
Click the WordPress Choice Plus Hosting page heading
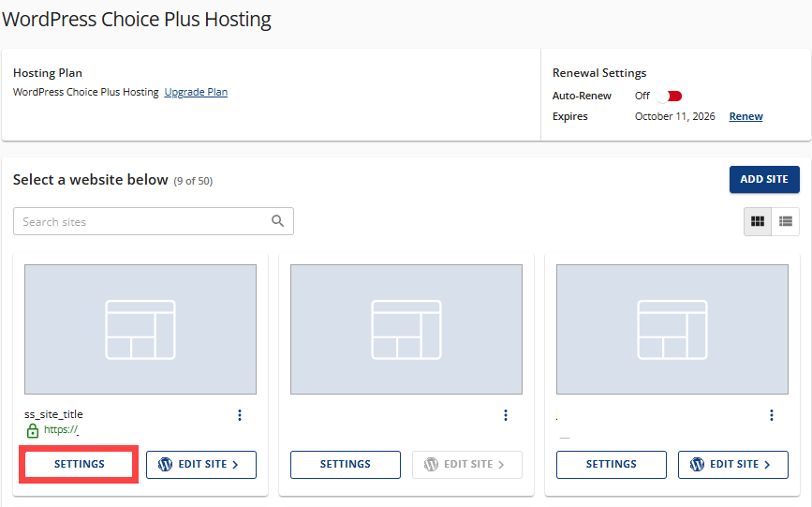(137, 20)
